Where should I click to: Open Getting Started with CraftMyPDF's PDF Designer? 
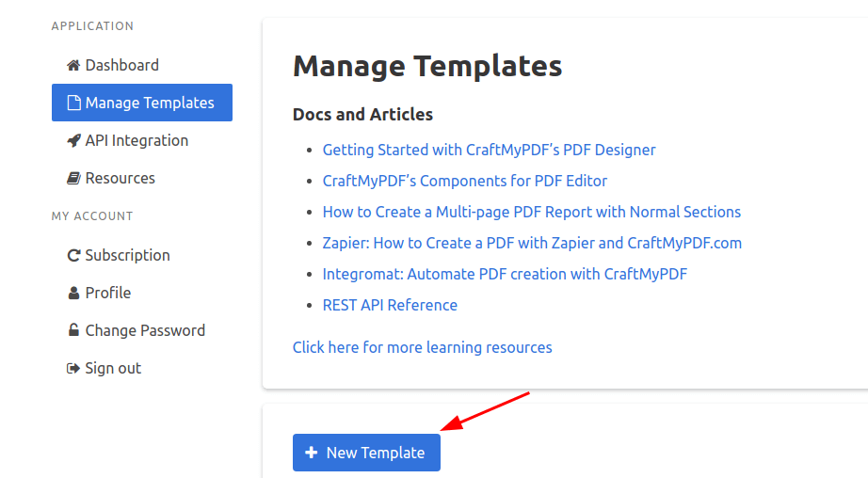coord(489,150)
